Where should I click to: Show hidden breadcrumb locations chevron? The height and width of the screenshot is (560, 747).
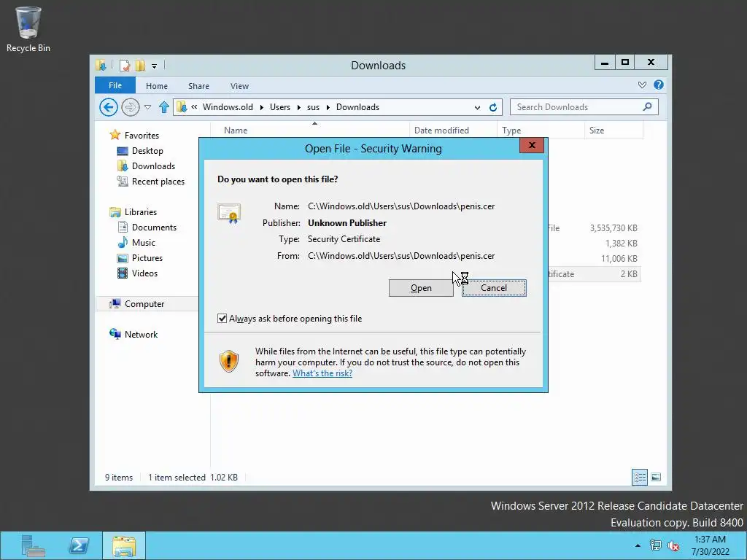click(194, 107)
